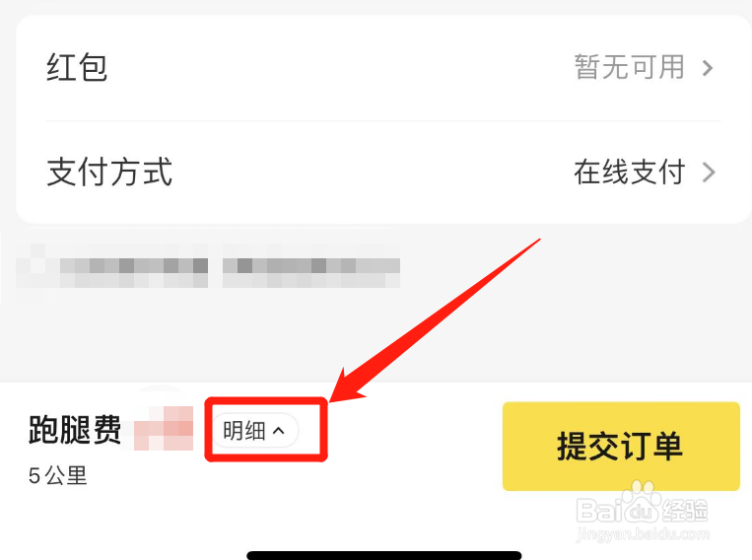Open the 红包 chevron arrow

point(708,68)
